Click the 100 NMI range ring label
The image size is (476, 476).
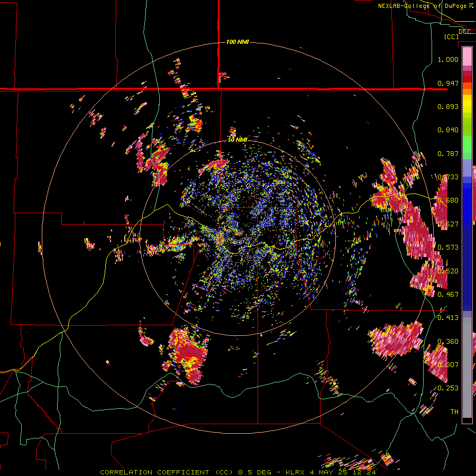pos(237,42)
